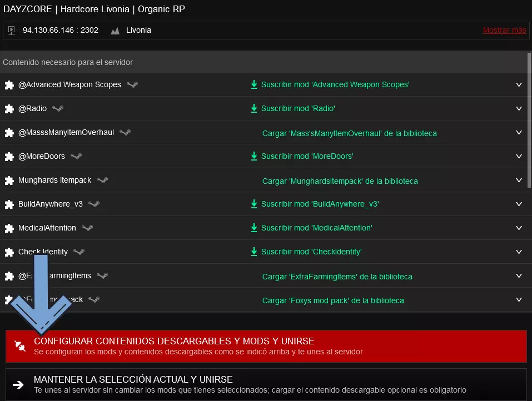The height and width of the screenshot is (401, 532).
Task: Click download arrow icon for MedicalAttention
Action: pyautogui.click(x=254, y=228)
